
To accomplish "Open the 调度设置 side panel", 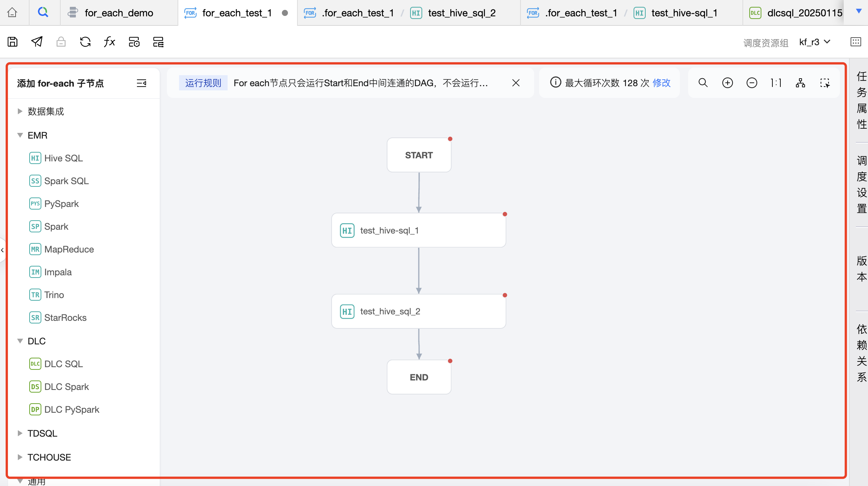I will pos(861,185).
